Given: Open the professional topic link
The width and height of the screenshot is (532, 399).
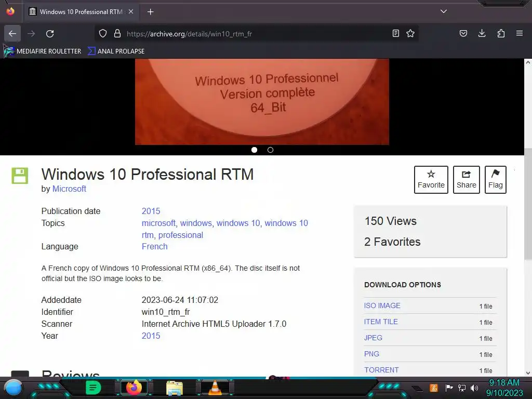Looking at the screenshot, I should pos(180,235).
